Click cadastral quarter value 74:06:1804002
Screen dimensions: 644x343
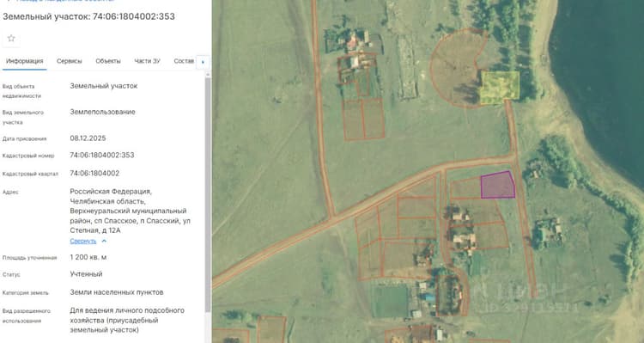point(94,173)
